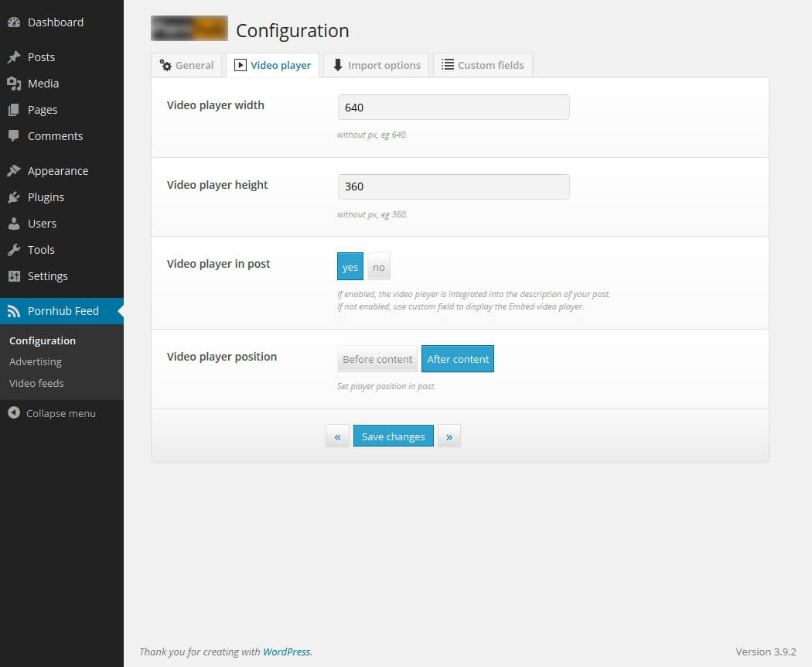Click the blurred plugin logo image
The height and width of the screenshot is (667, 812).
coord(189,29)
